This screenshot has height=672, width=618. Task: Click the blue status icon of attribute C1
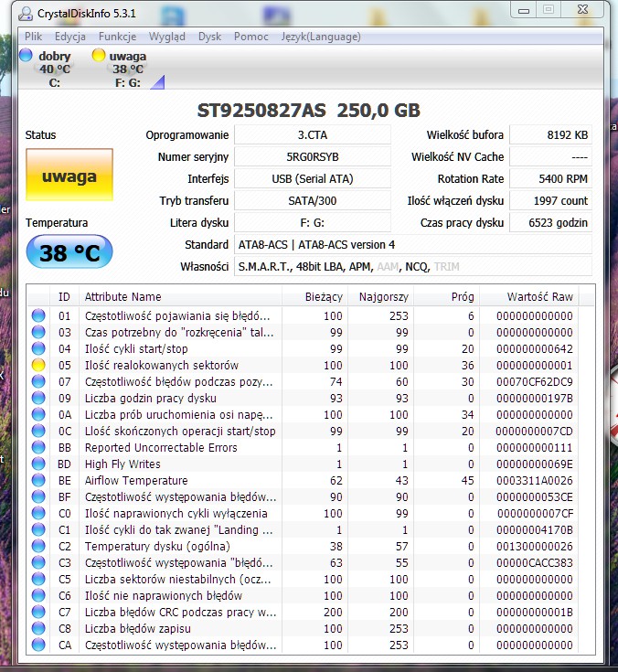[x=38, y=529]
